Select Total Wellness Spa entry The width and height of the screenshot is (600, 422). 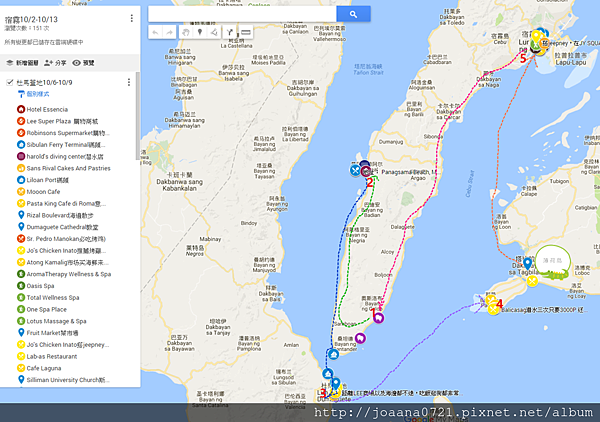coord(52,298)
